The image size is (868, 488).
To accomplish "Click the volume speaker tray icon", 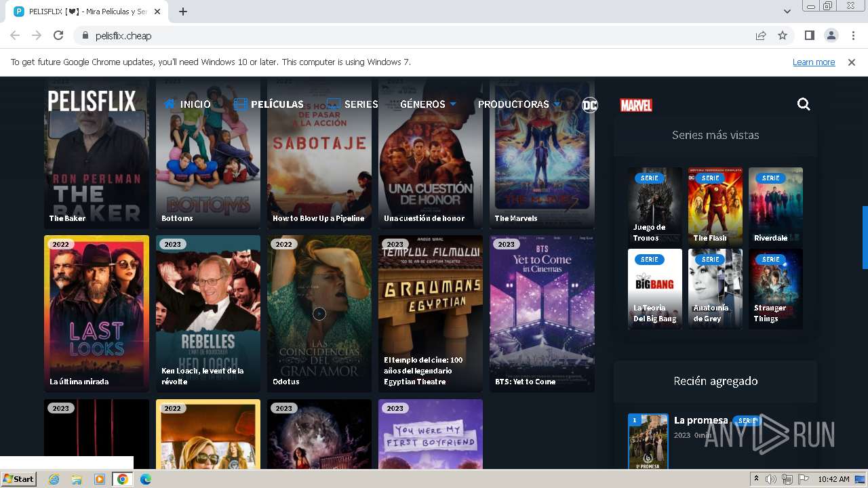I will [x=771, y=479].
